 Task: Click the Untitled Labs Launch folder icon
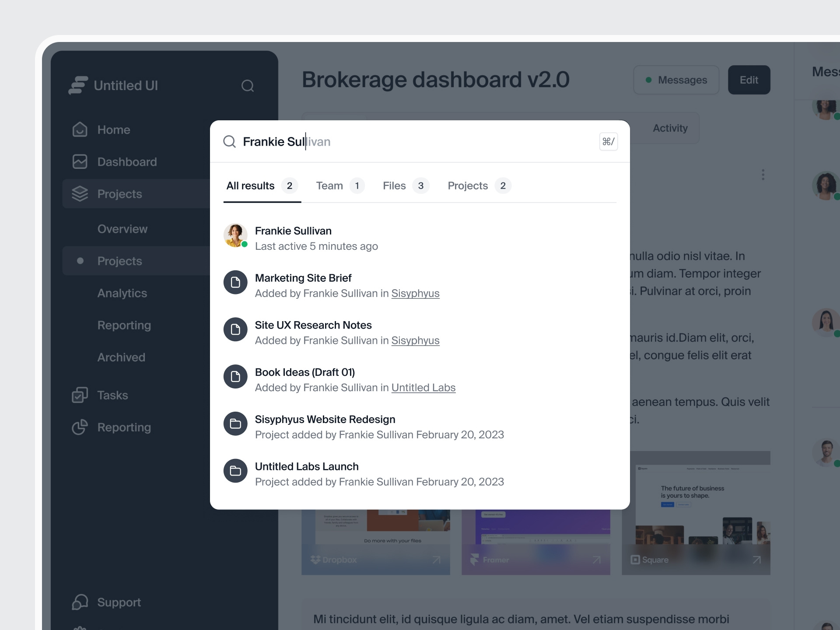[x=235, y=471]
